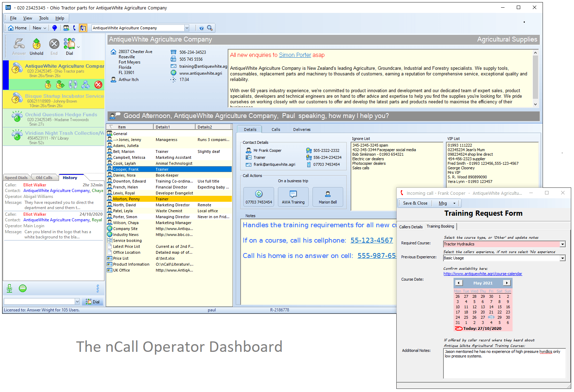Click the blue beads options icon
This screenshot has height=392, width=574.
98,288
